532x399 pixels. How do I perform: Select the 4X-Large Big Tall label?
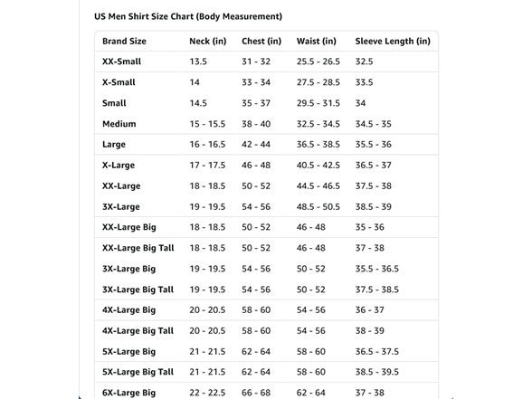[138, 331]
